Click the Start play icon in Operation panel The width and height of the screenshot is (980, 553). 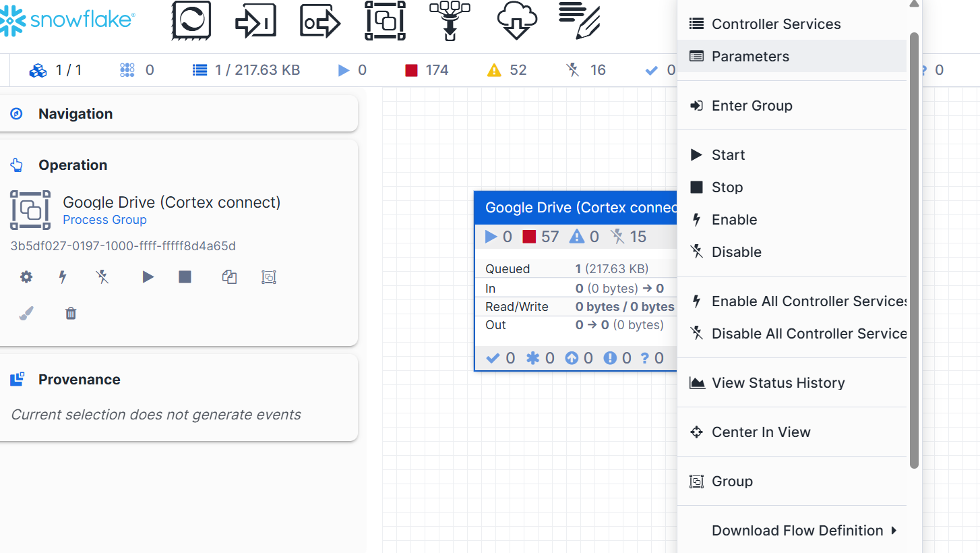pyautogui.click(x=148, y=276)
